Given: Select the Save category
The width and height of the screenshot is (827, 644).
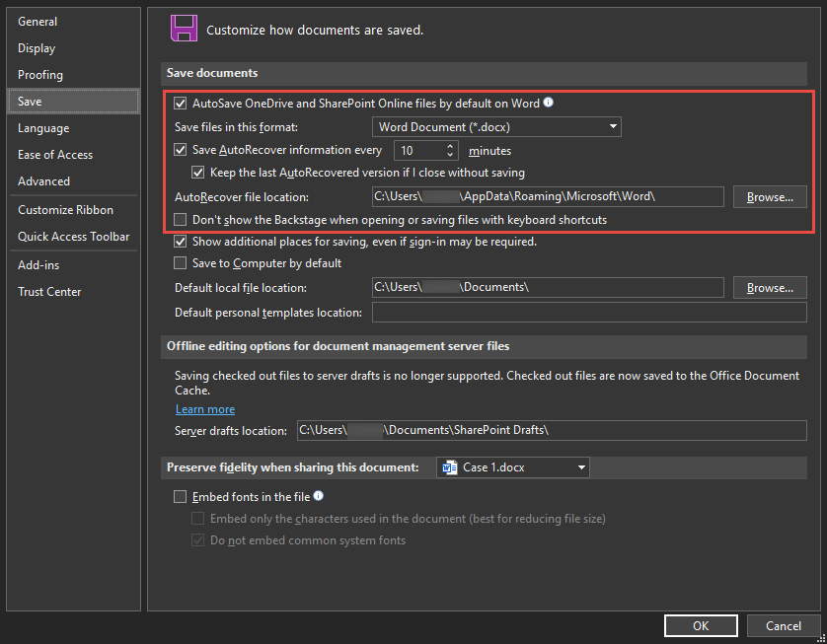Looking at the screenshot, I should point(74,102).
